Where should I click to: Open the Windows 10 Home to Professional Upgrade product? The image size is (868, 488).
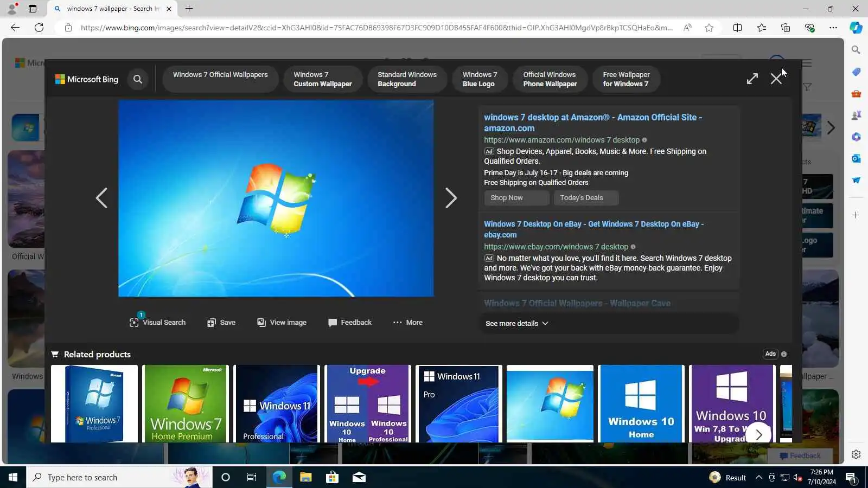pyautogui.click(x=368, y=403)
